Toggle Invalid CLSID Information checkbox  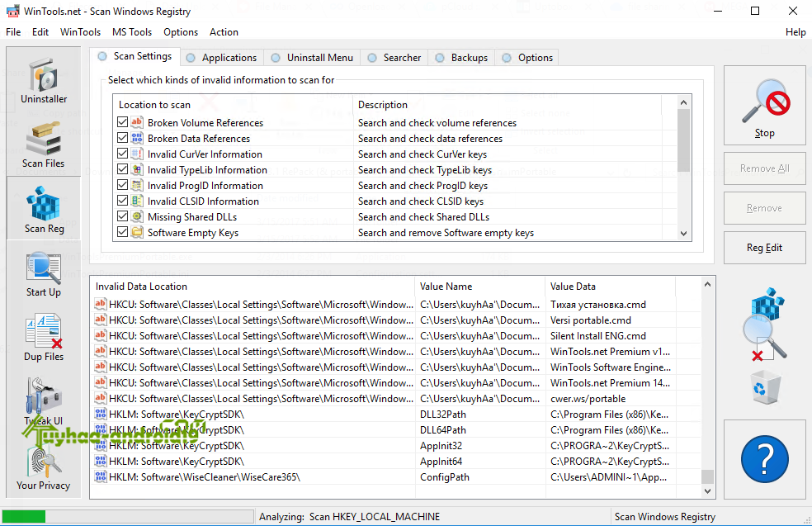(122, 201)
